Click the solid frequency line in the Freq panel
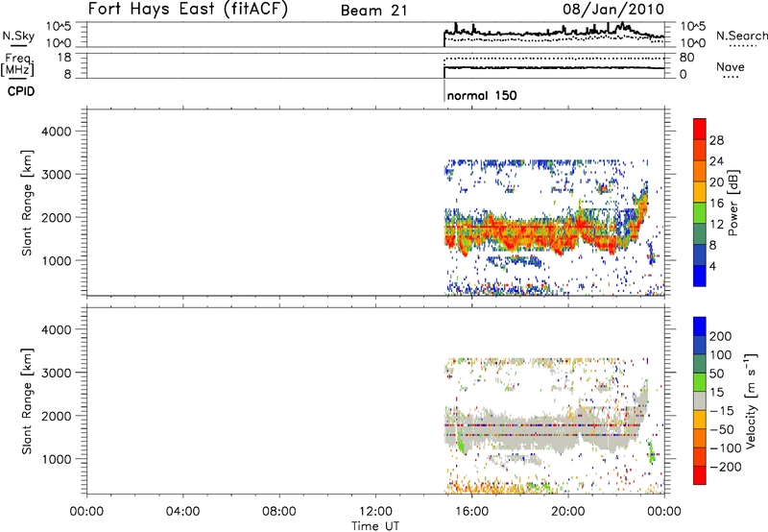The height and width of the screenshot is (532, 768). pyautogui.click(x=554, y=68)
